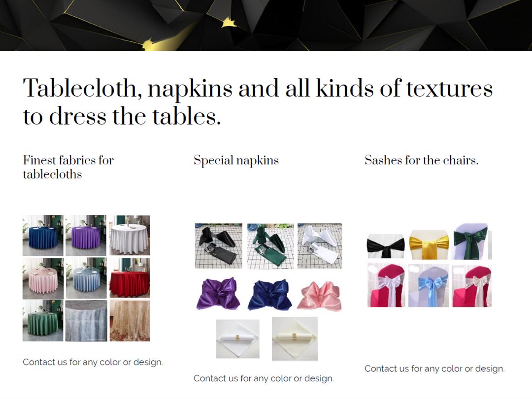Open the purple tablecloth image
Viewport: 532px width, 399px height.
point(86,235)
